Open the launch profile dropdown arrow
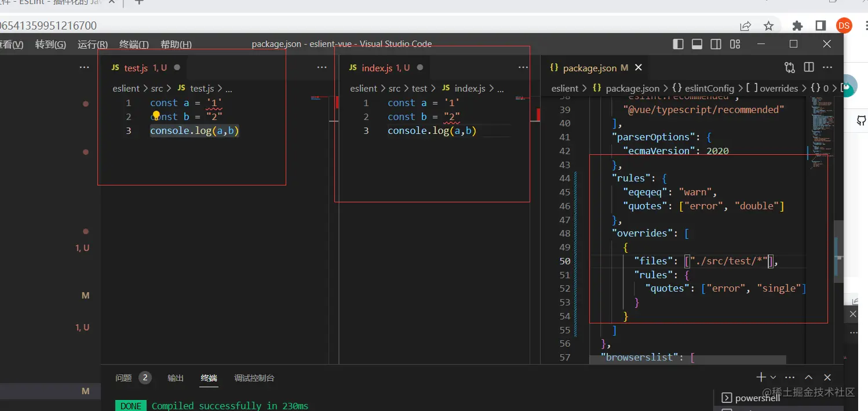Viewport: 868px width, 411px height. (x=773, y=378)
